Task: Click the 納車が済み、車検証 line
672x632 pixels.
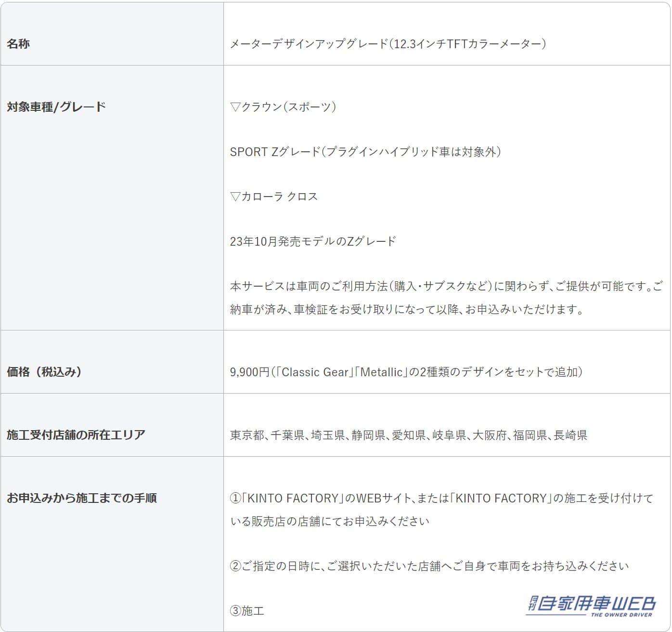Action: pos(407,309)
